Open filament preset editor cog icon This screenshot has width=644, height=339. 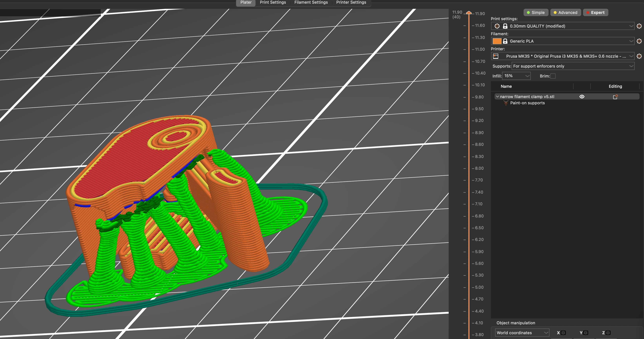pos(639,41)
